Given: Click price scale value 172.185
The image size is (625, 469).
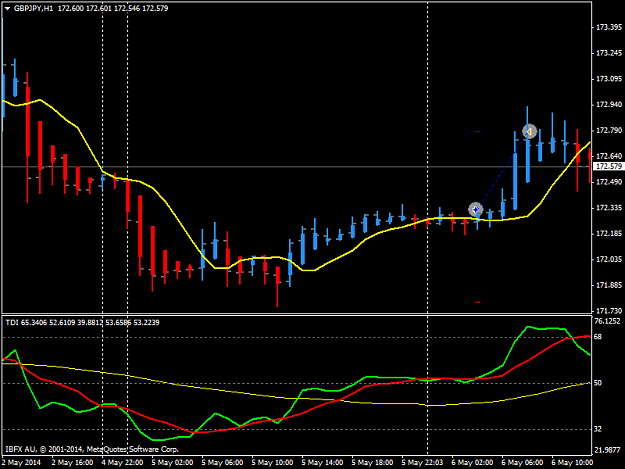Looking at the screenshot, I should 609,234.
